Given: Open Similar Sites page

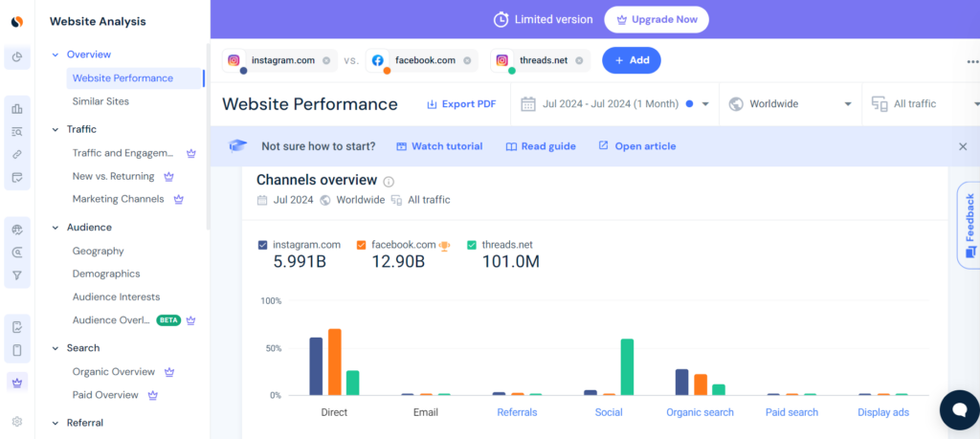Looking at the screenshot, I should 100,101.
